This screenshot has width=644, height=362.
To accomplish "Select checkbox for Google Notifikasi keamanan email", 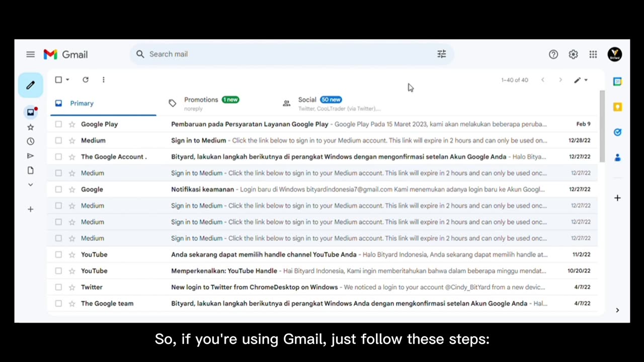I will point(58,190).
